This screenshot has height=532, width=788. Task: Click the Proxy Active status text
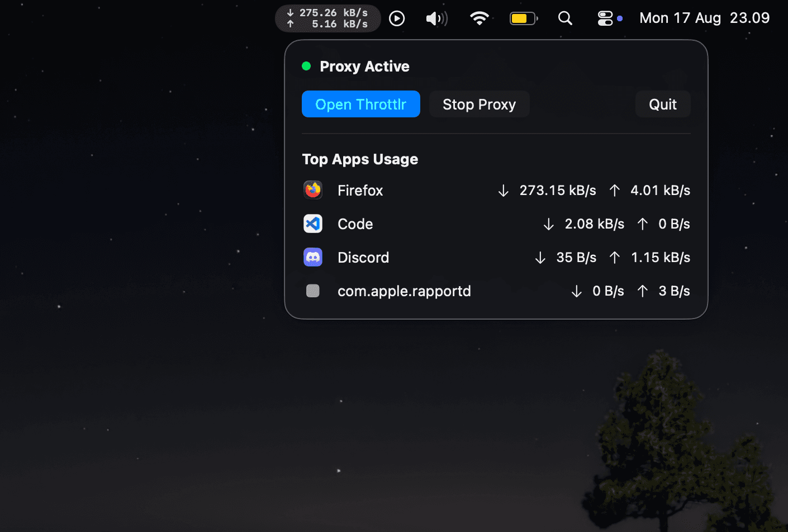[x=364, y=66]
